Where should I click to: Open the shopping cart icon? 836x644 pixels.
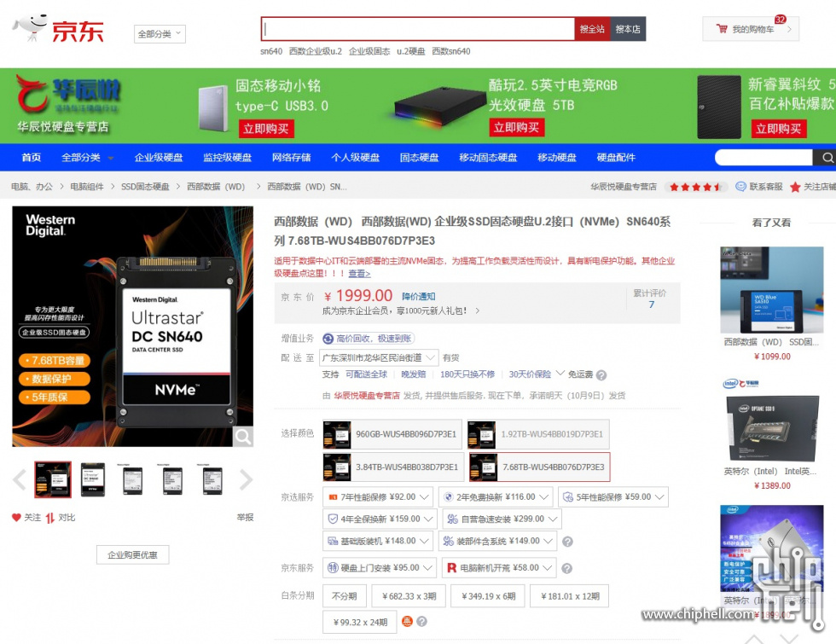[722, 29]
